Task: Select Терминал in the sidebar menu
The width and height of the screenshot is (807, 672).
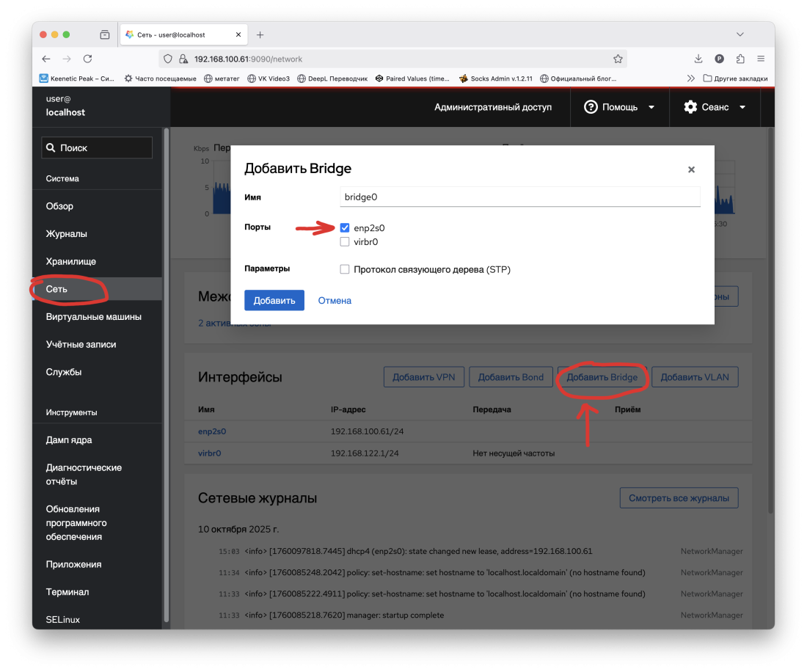Action: click(67, 592)
